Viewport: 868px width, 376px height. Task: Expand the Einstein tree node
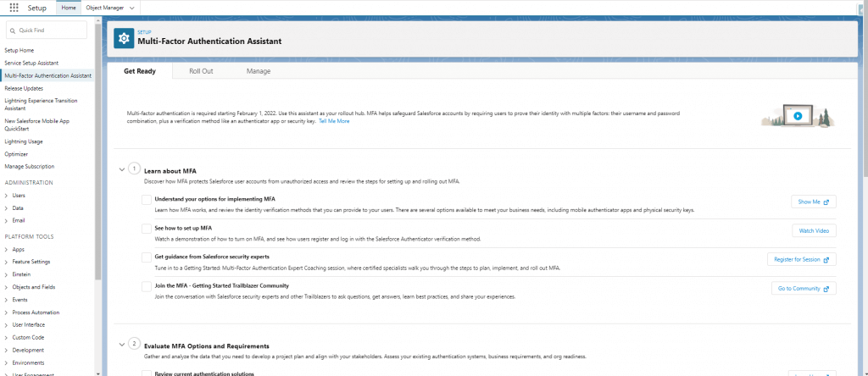[6, 274]
